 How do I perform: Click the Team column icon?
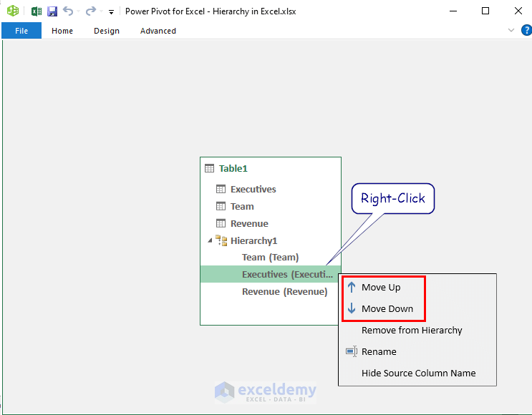(x=221, y=206)
